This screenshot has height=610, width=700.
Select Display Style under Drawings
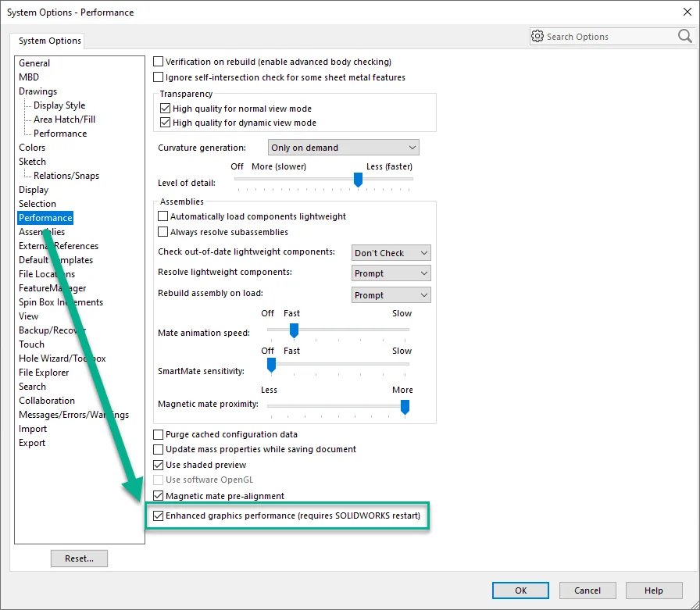[59, 105]
